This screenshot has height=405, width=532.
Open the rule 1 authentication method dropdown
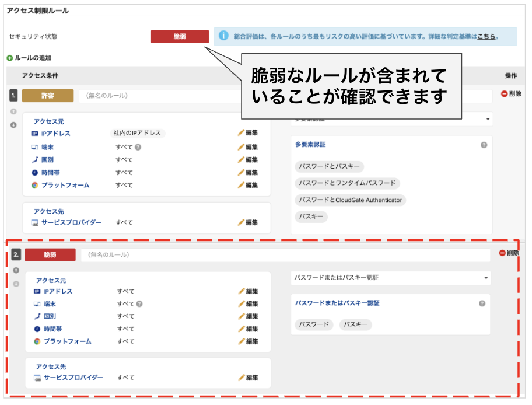click(x=392, y=119)
